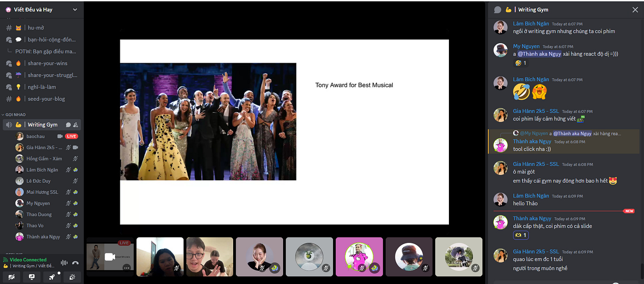Select Lâm Bích Ngân in the voice participants list
This screenshot has width=644, height=284.
tap(47, 170)
